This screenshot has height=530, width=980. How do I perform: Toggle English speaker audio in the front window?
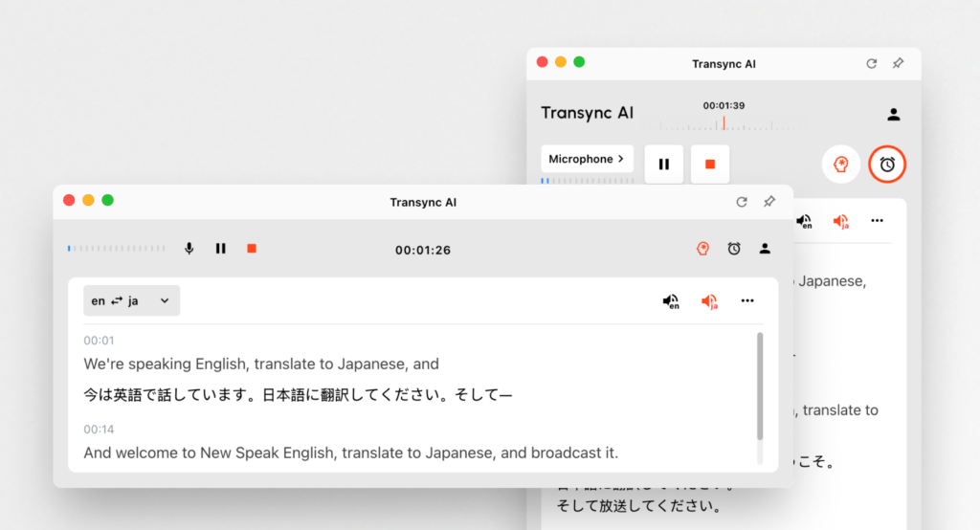point(671,301)
